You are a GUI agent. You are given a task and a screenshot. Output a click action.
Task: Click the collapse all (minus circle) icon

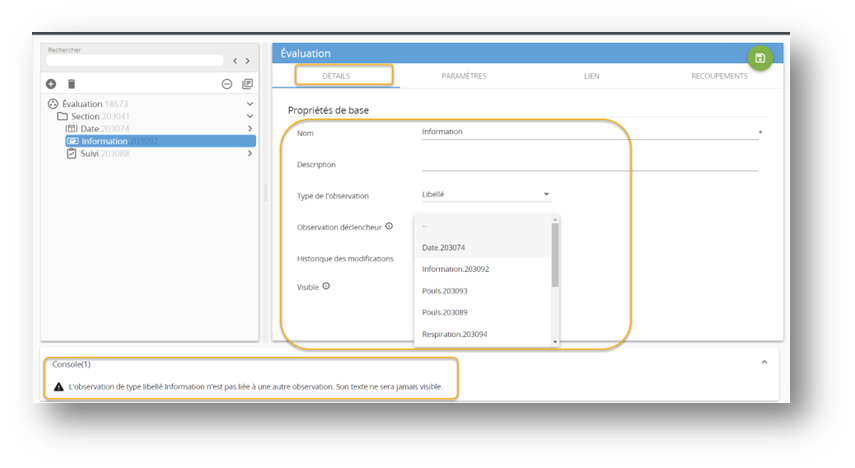point(227,84)
